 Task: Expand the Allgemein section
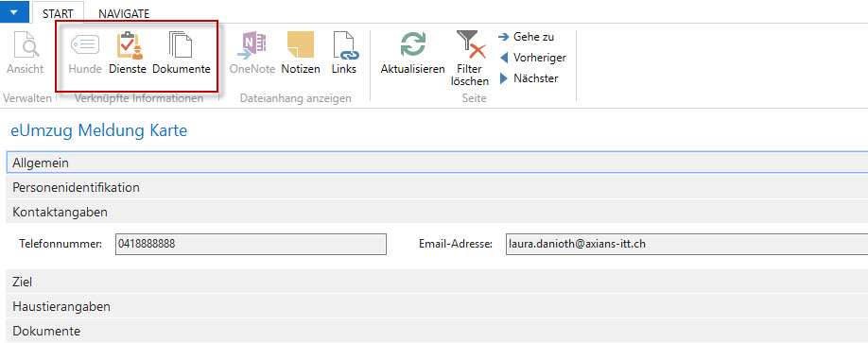point(438,163)
